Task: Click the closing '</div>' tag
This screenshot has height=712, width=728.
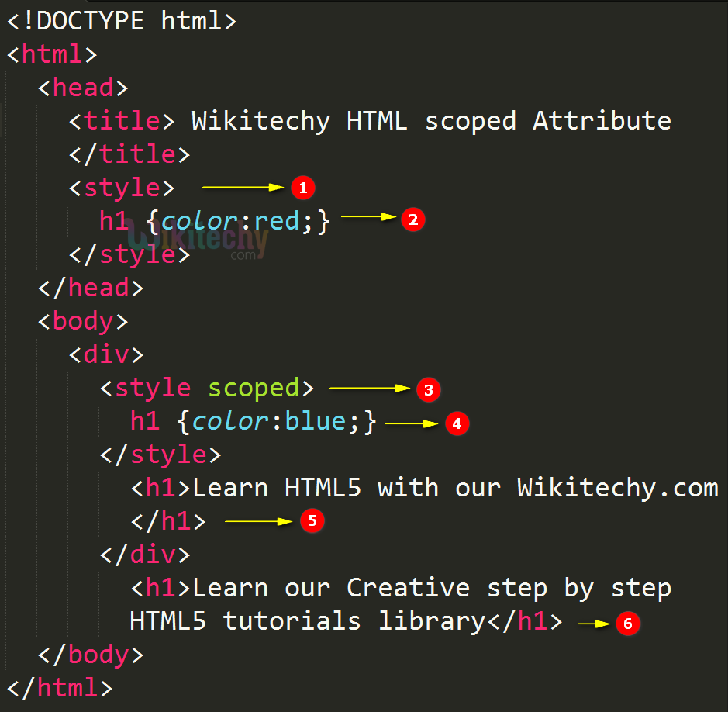Action: tap(145, 555)
